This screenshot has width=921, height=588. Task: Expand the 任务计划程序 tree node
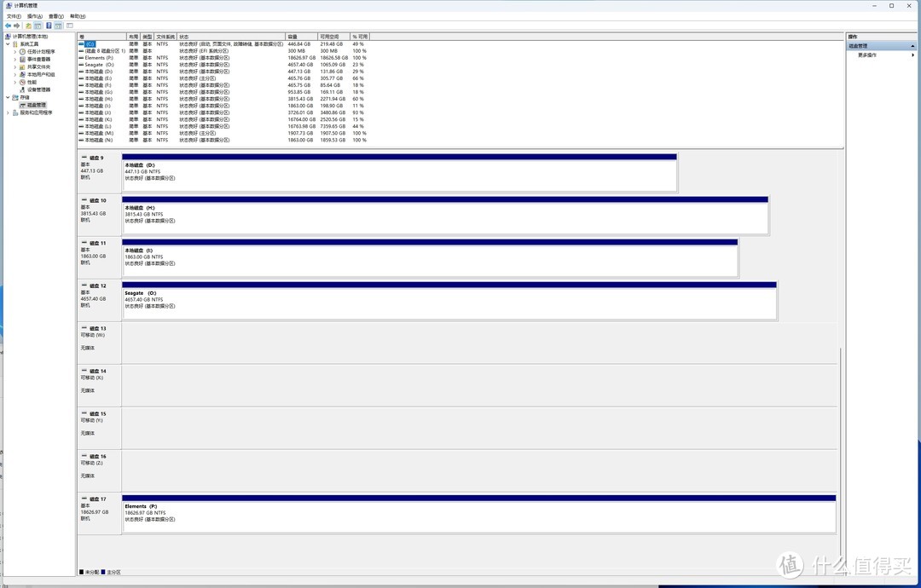(x=15, y=52)
